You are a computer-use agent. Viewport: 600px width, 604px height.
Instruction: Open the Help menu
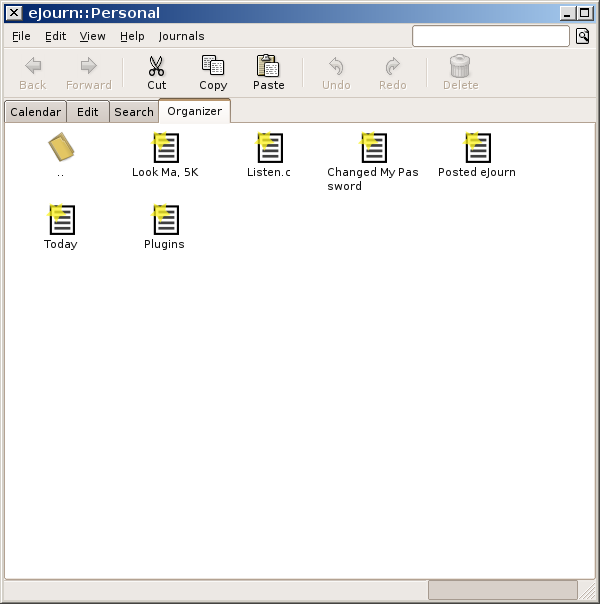132,36
